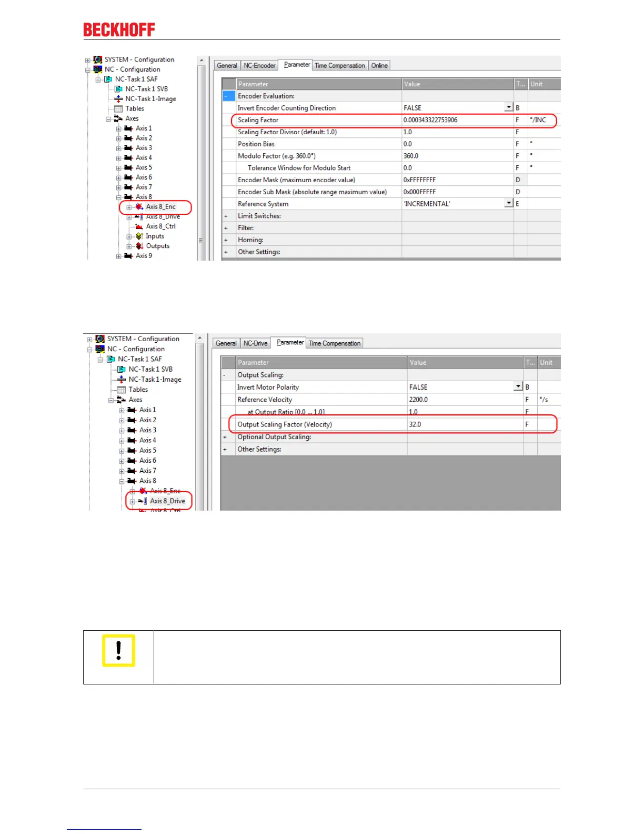644x834 pixels.
Task: Collapse the Output Scaling group
Action: (225, 375)
